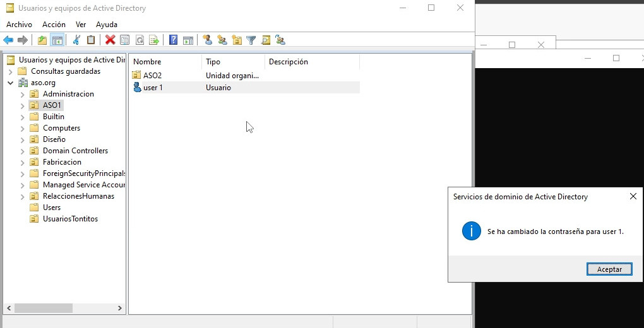Open the Ayuda menu
This screenshot has height=328, width=644.
[107, 25]
